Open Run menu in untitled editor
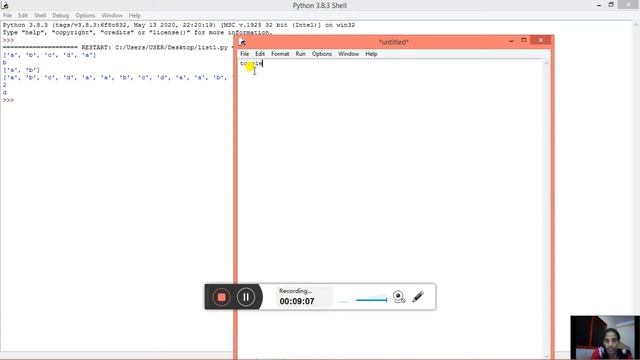640x360 pixels. tap(300, 54)
